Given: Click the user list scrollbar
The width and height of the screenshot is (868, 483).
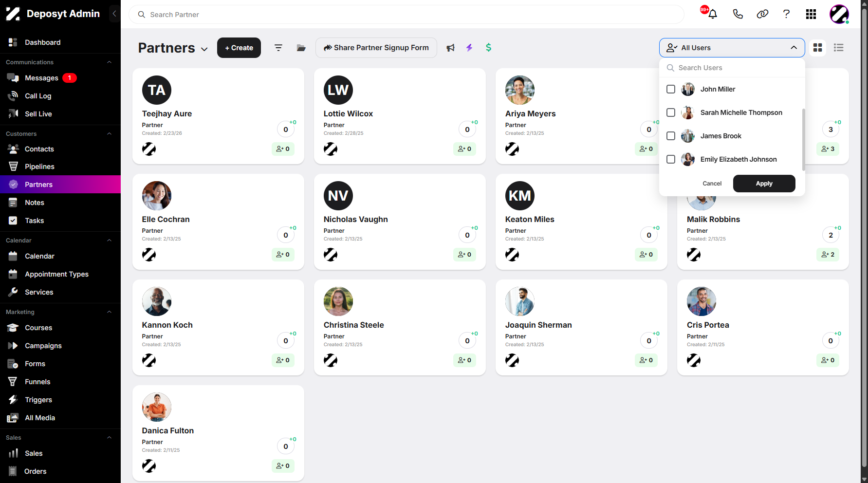Looking at the screenshot, I should [x=803, y=140].
